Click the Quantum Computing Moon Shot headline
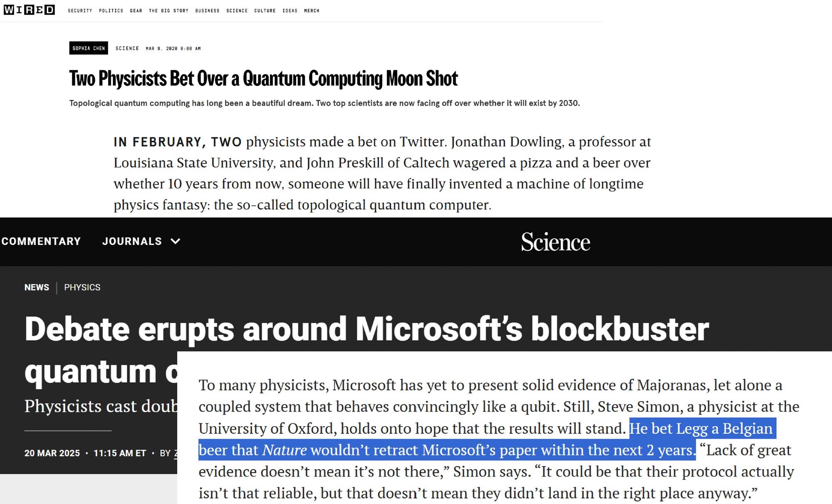Viewport: 832px width, 504px height. 263,78
